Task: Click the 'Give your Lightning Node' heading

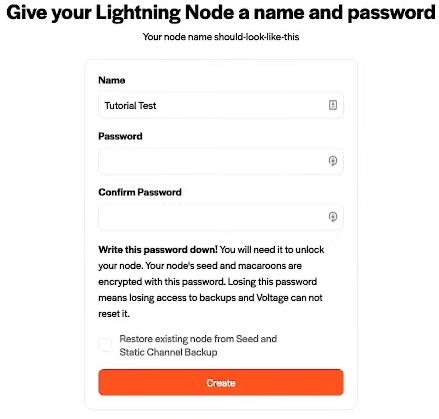Action: (126, 13)
